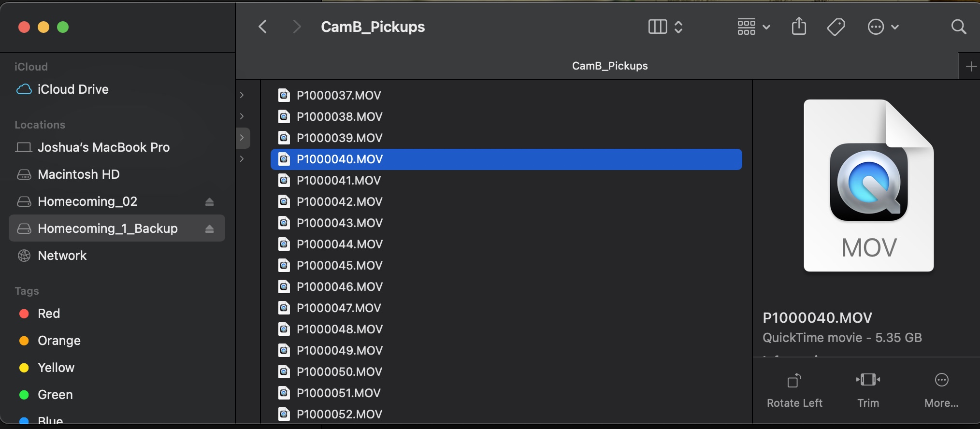This screenshot has width=980, height=429.
Task: Click the Rotate Left quick action
Action: (x=794, y=390)
